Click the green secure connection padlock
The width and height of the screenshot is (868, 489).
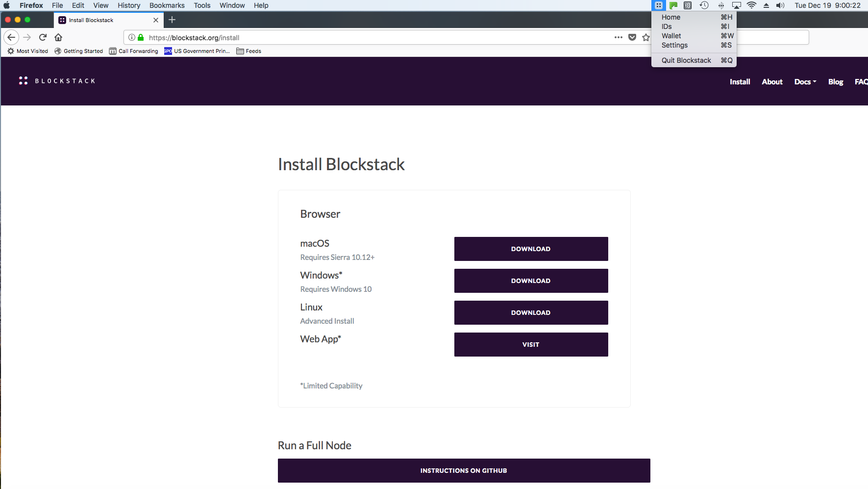[141, 37]
